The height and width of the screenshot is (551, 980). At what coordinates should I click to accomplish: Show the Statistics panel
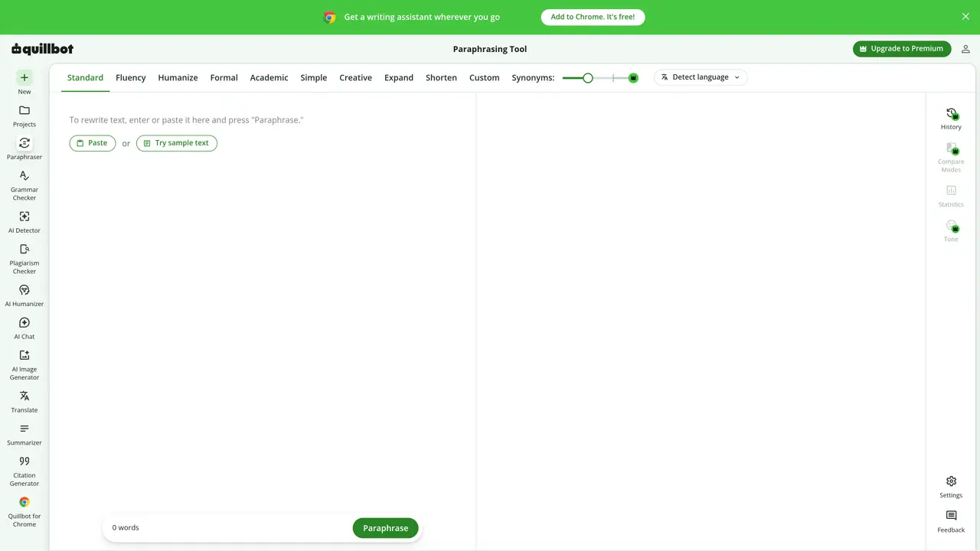[x=951, y=196]
